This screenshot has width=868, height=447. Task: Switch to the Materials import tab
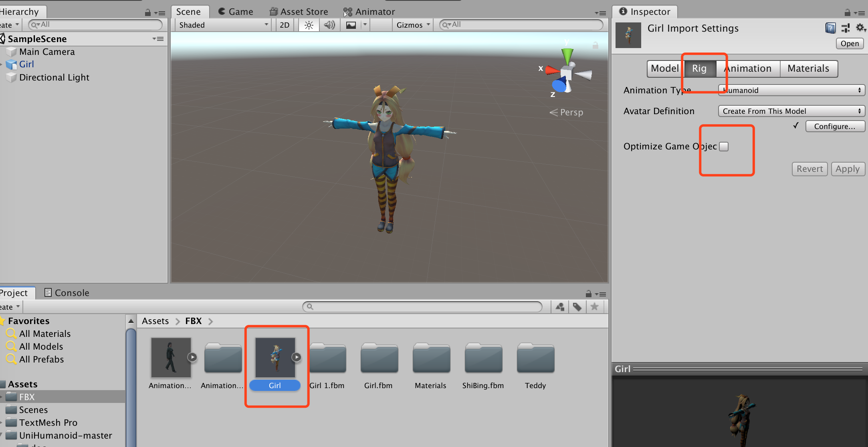pyautogui.click(x=808, y=68)
